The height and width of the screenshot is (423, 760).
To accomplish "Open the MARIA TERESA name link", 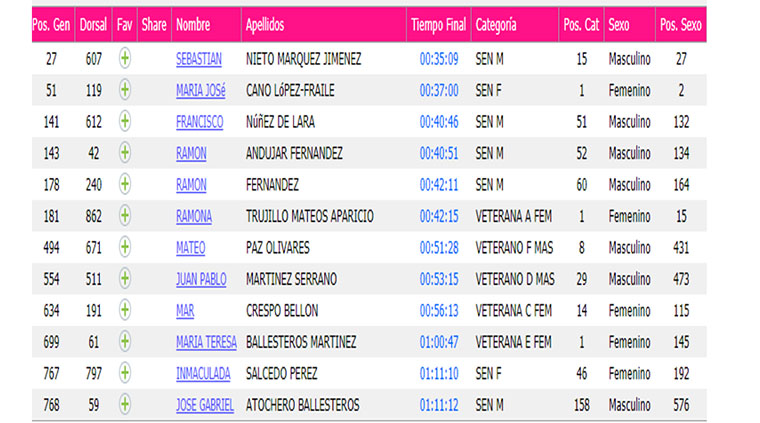I will point(206,343).
